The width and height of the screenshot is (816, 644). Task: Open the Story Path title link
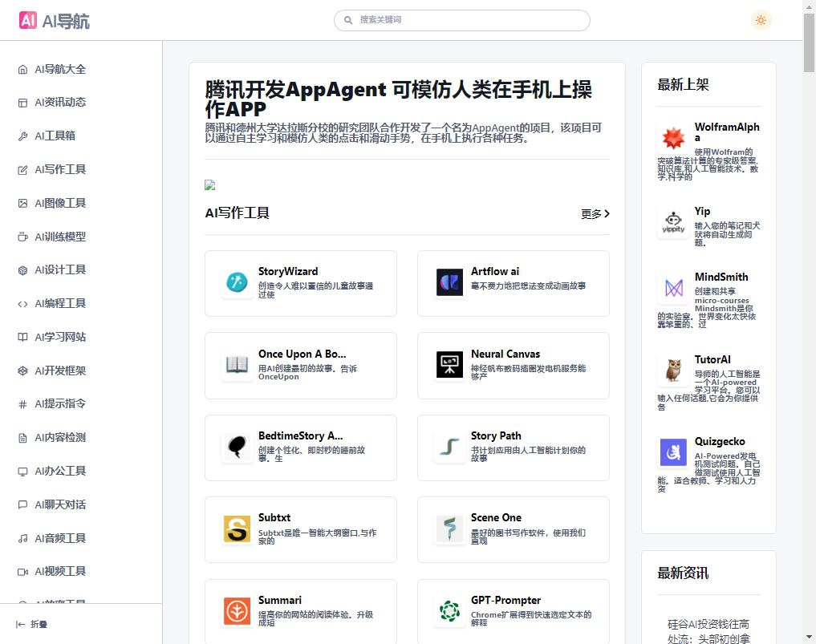496,436
